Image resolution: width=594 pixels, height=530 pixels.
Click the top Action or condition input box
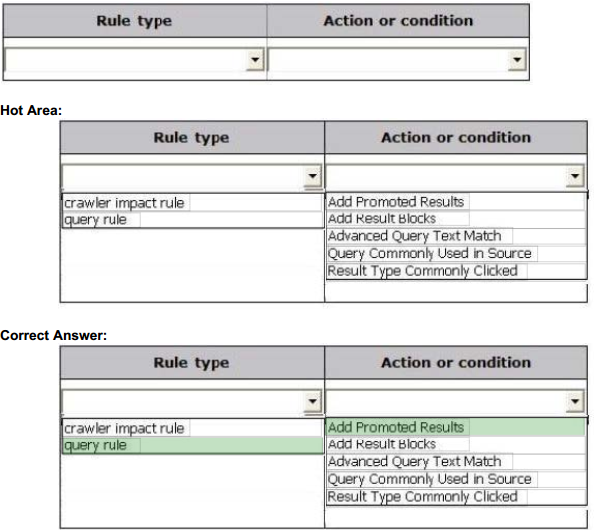point(388,59)
